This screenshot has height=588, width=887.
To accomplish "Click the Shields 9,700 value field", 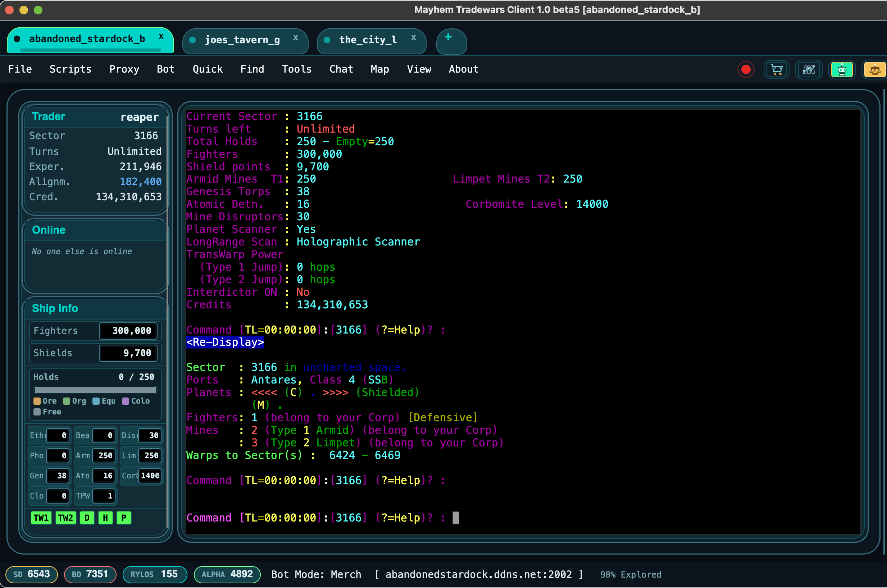I will [x=128, y=353].
